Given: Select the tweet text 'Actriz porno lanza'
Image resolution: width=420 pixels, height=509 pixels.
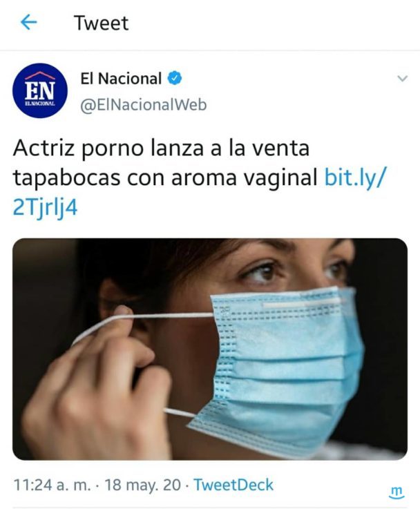Looking at the screenshot, I should (x=108, y=148).
